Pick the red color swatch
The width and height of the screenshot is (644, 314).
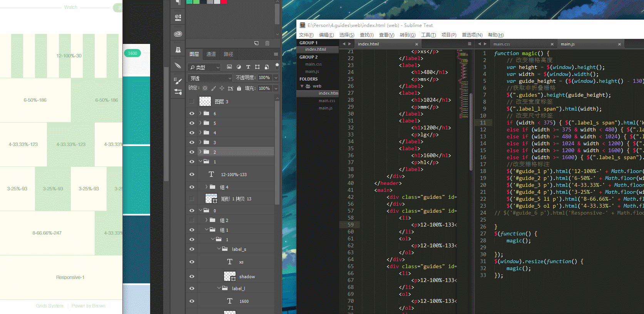(x=224, y=2)
